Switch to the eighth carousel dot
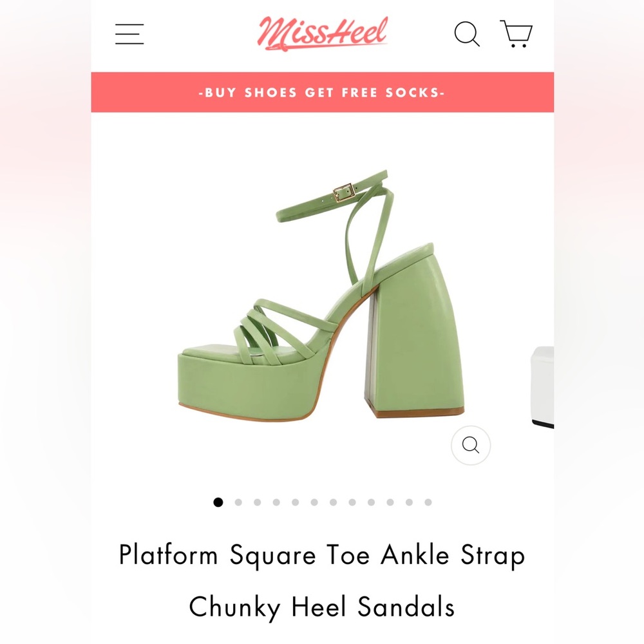Viewport: 644px width, 644px height. (352, 502)
